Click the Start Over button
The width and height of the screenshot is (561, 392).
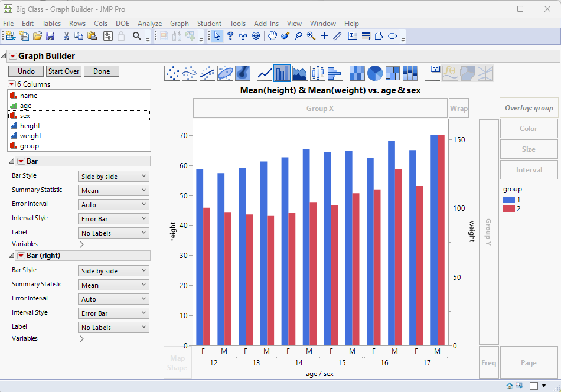click(64, 71)
